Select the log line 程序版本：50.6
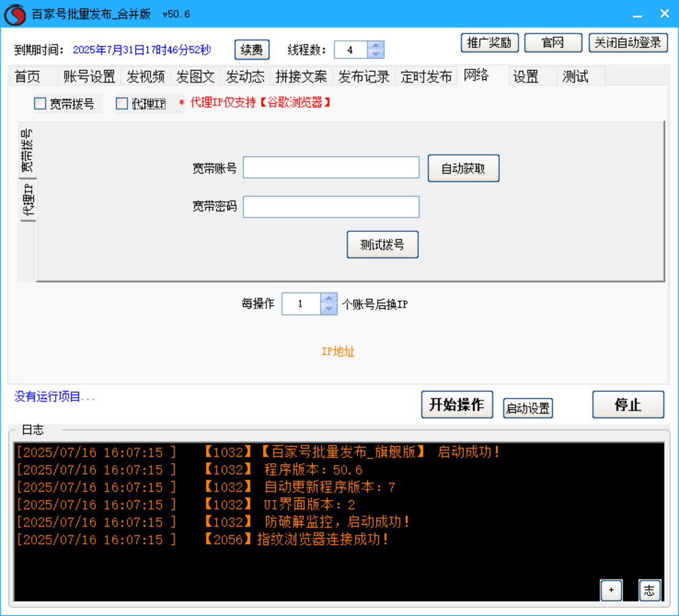 point(190,470)
